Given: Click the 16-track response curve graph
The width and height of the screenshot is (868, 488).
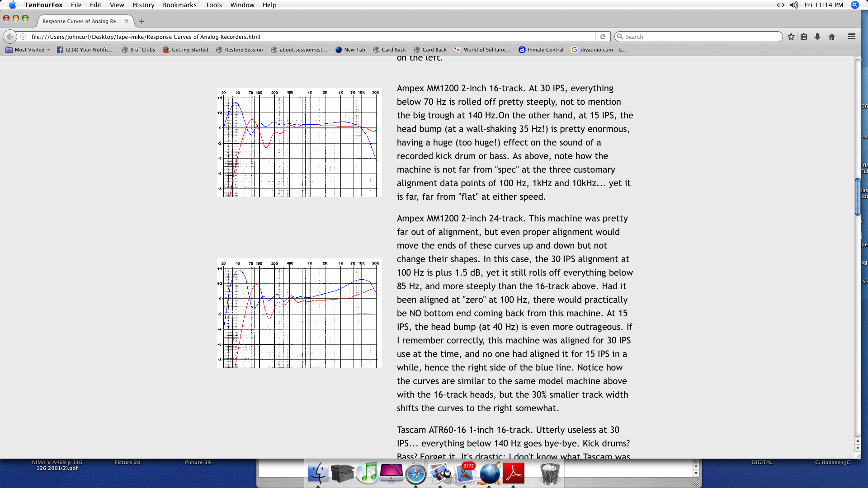Looking at the screenshot, I should pos(299,142).
